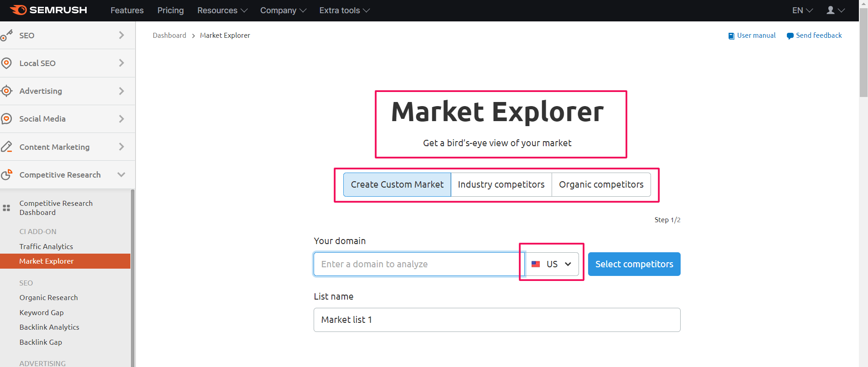The image size is (868, 367).
Task: Click the Advertising target icon
Action: pos(6,91)
